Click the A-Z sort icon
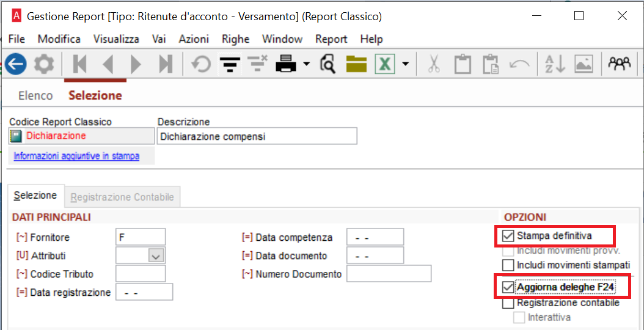644x330 pixels. tap(555, 64)
